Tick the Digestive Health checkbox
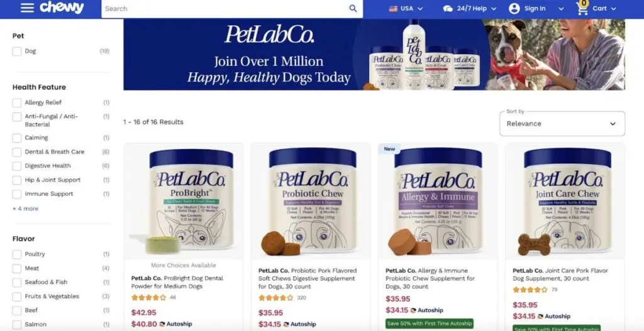Viewport: 644px width, 331px height. [17, 166]
